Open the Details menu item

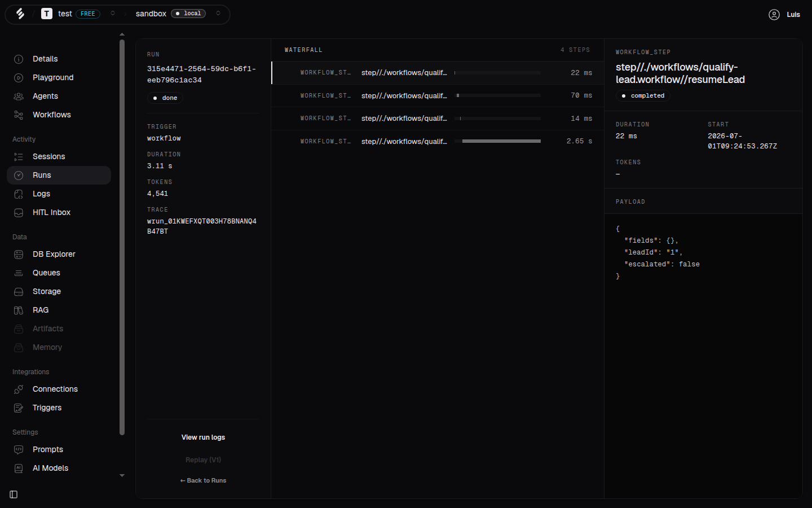pyautogui.click(x=59, y=59)
